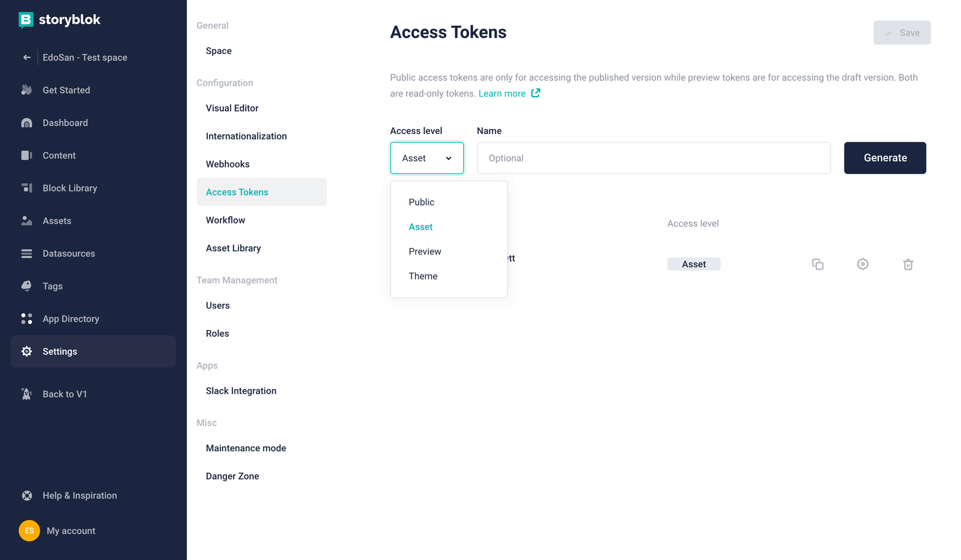
Task: Click the Block Library icon
Action: coord(26,188)
